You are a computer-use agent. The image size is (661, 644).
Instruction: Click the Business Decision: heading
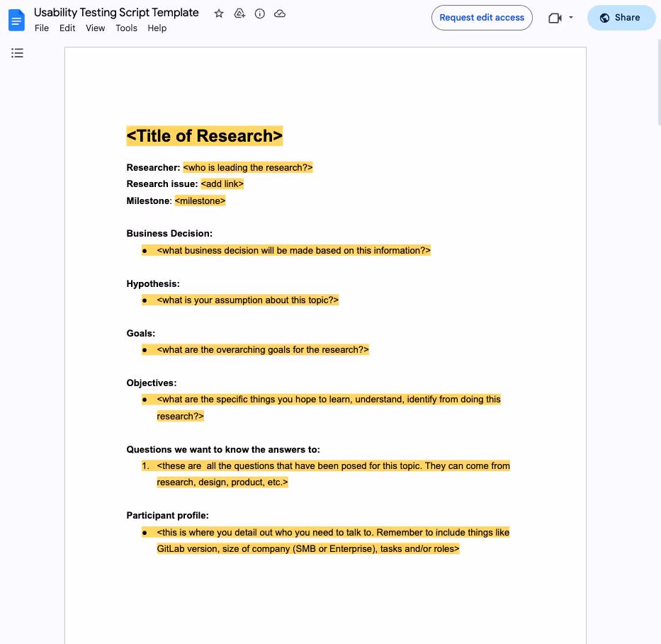pyautogui.click(x=169, y=233)
